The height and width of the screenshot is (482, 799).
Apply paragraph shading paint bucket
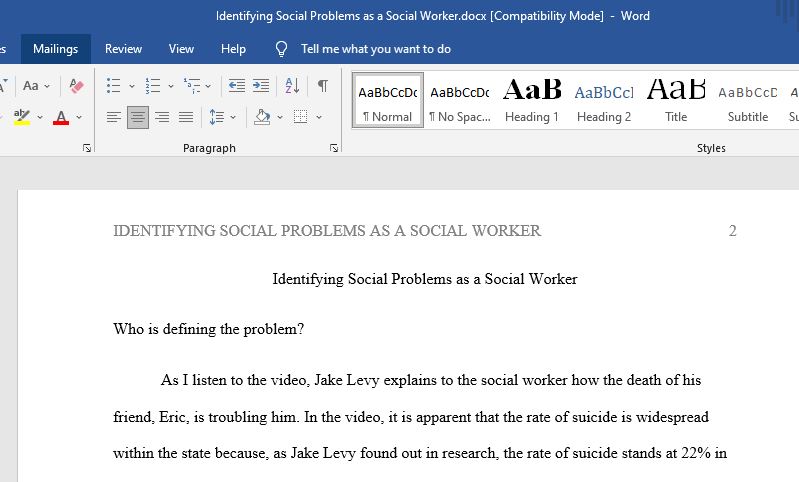[262, 117]
